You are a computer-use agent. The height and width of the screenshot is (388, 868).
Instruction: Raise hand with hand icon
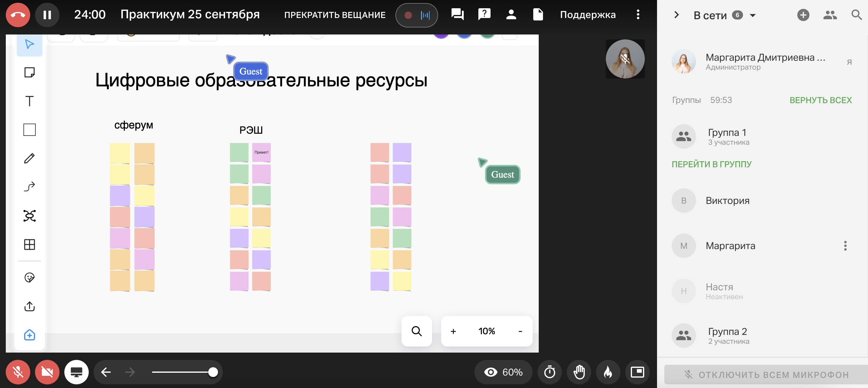point(579,372)
